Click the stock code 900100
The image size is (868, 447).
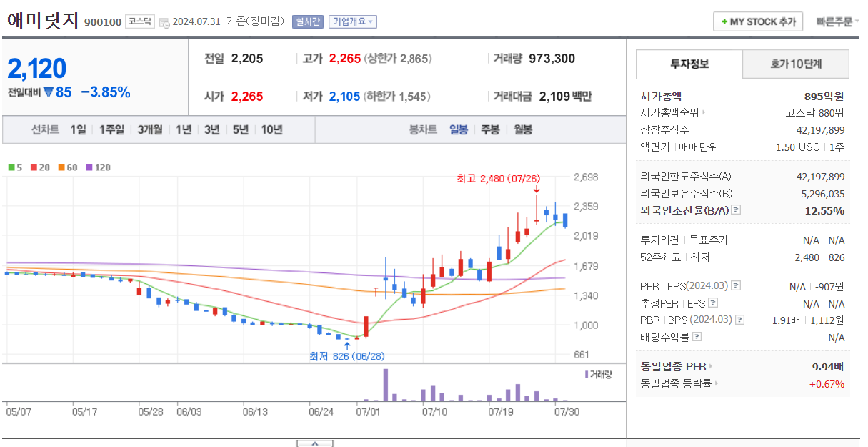click(103, 22)
